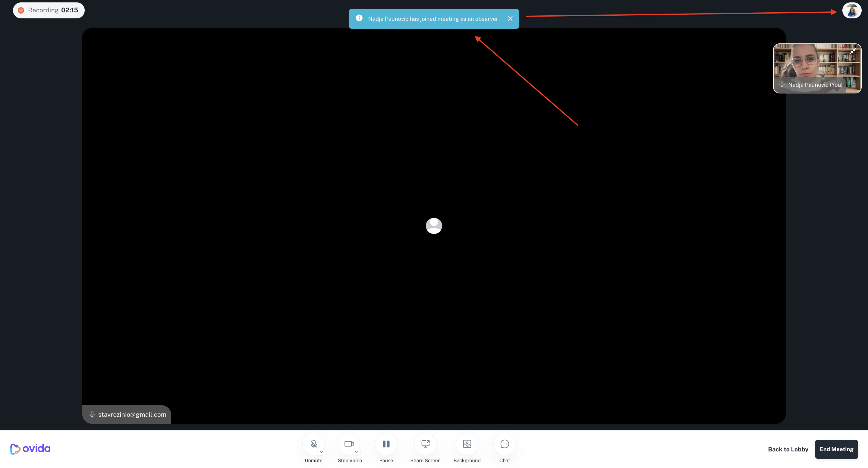Viewport: 868px width, 468px height.
Task: Unmute the microphone
Action: click(x=313, y=444)
